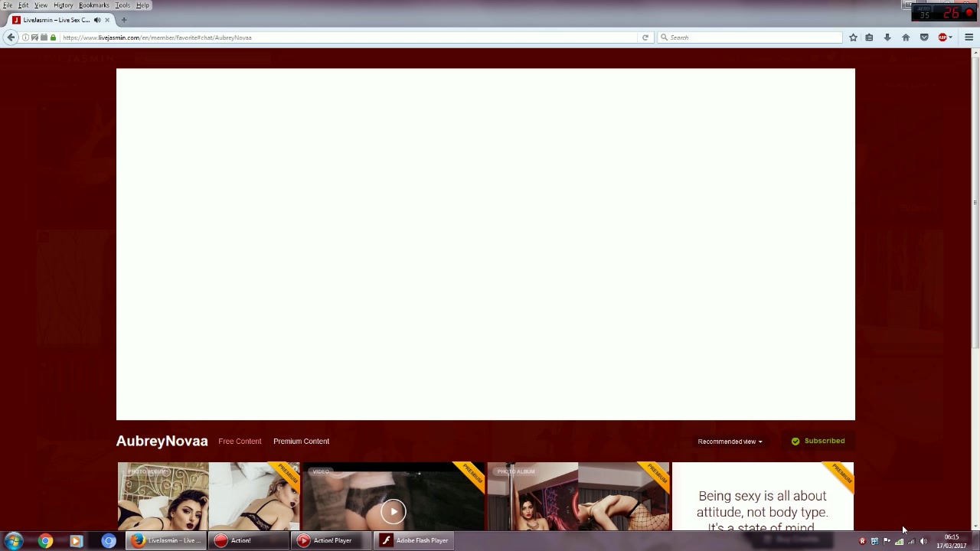Open the Pocket icon in toolbar
This screenshot has width=980, height=551.
point(924,37)
